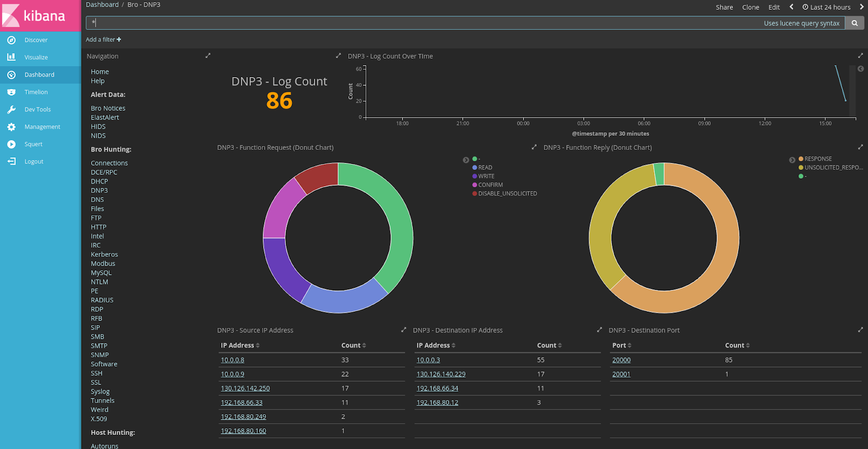The image size is (868, 449).
Task: Open Last 24 hours time picker
Action: (x=827, y=7)
